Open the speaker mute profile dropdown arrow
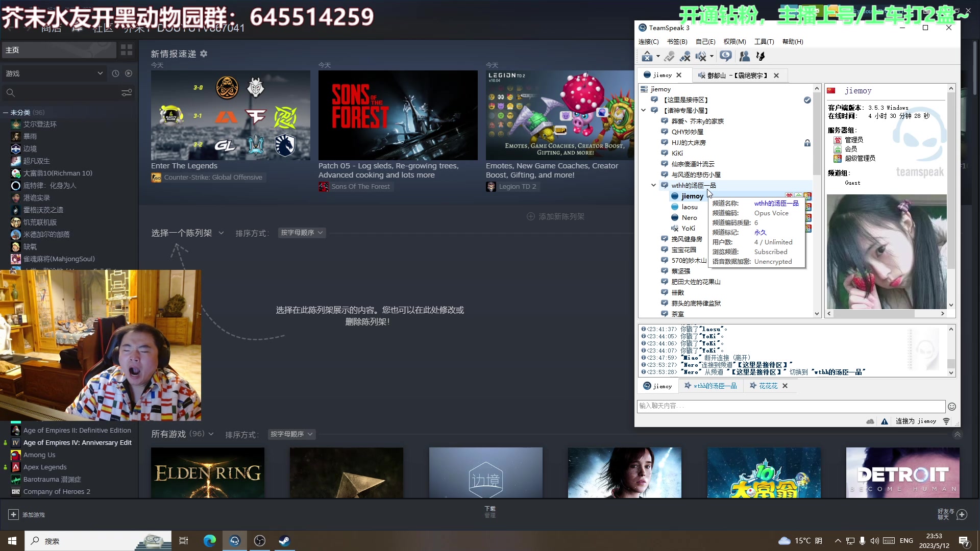 click(712, 57)
